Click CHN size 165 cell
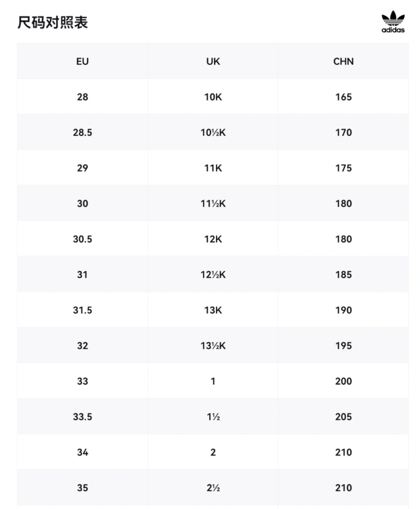Viewport: 420px width, 509px height. (343, 97)
